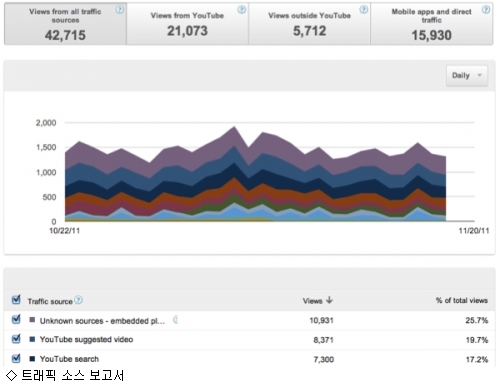Switch to Views from YouTube tab
This screenshot has height=387, width=500.
187,24
